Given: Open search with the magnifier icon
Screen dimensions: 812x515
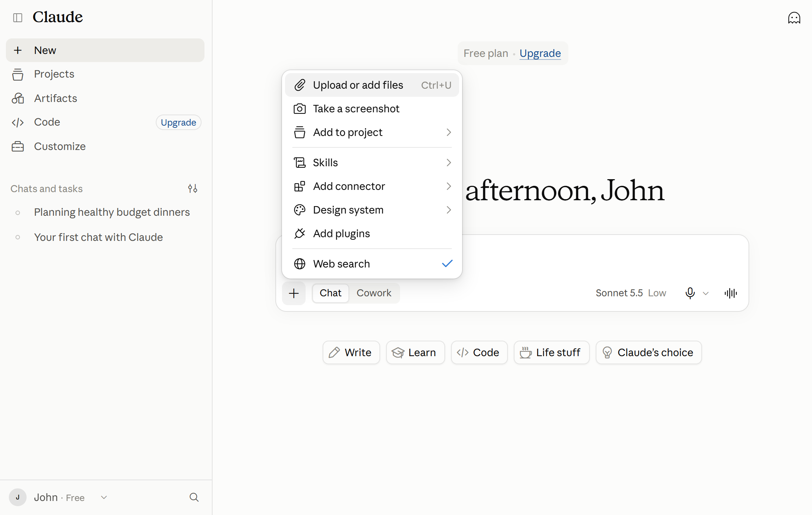Looking at the screenshot, I should [194, 497].
